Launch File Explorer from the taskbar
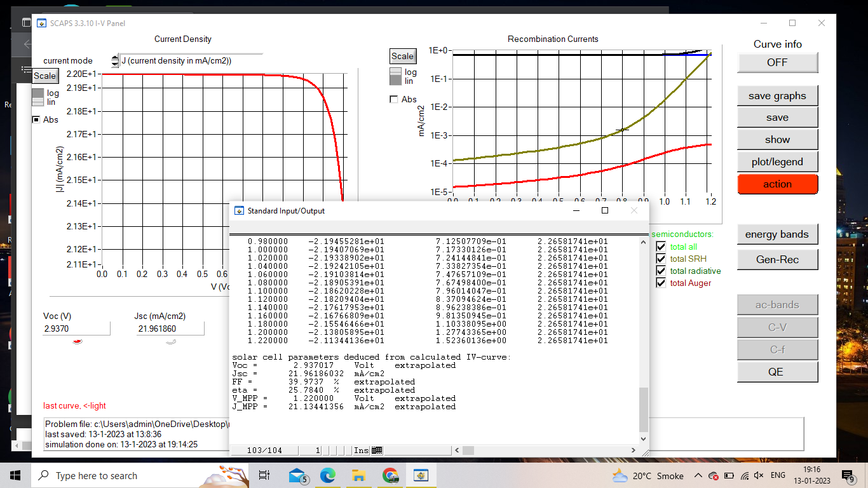The image size is (868, 488). (359, 475)
